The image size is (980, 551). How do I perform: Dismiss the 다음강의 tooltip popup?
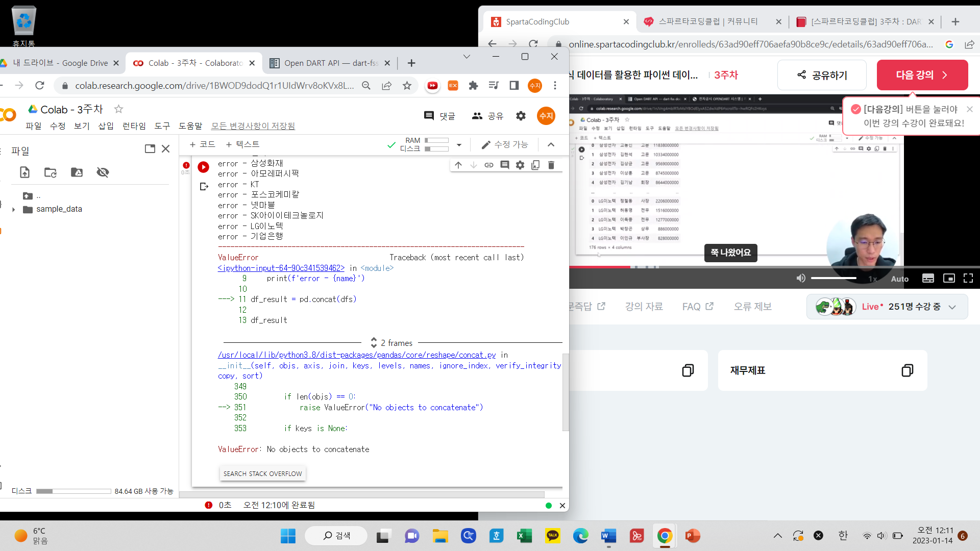tap(970, 109)
